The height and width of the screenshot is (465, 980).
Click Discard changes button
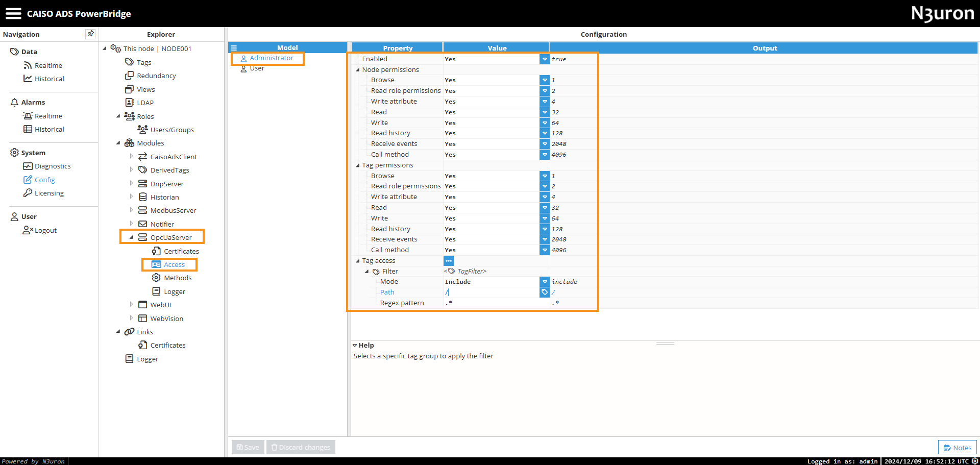click(301, 447)
